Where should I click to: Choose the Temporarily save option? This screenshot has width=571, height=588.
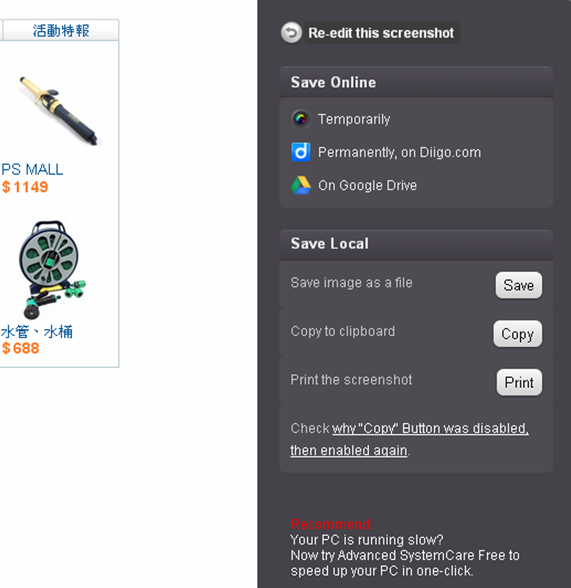click(x=354, y=119)
